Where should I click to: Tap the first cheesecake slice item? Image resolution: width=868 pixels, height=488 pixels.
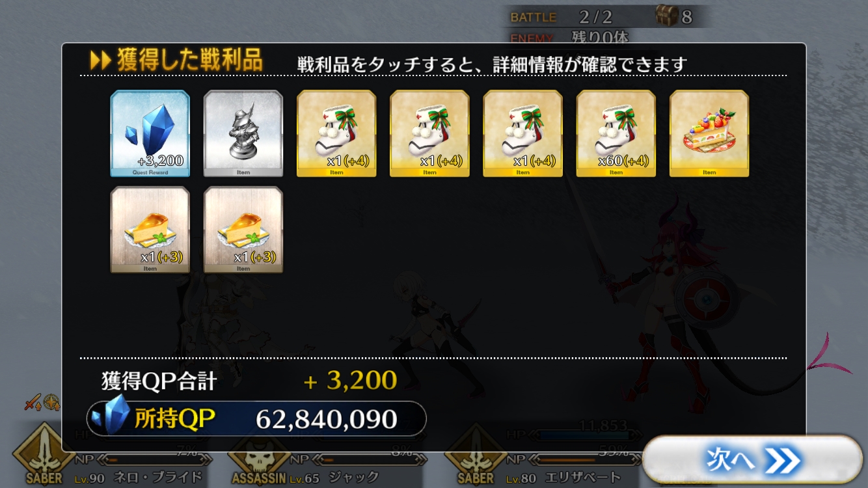pos(150,230)
